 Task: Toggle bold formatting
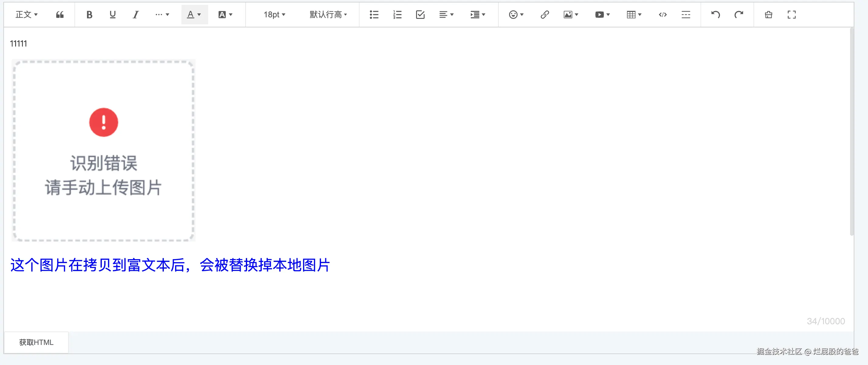(x=89, y=15)
